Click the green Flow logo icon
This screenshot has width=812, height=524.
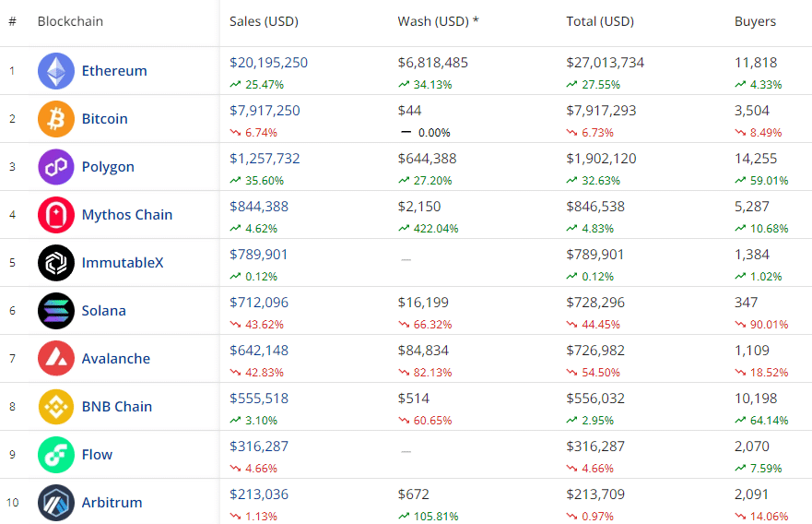pos(56,455)
